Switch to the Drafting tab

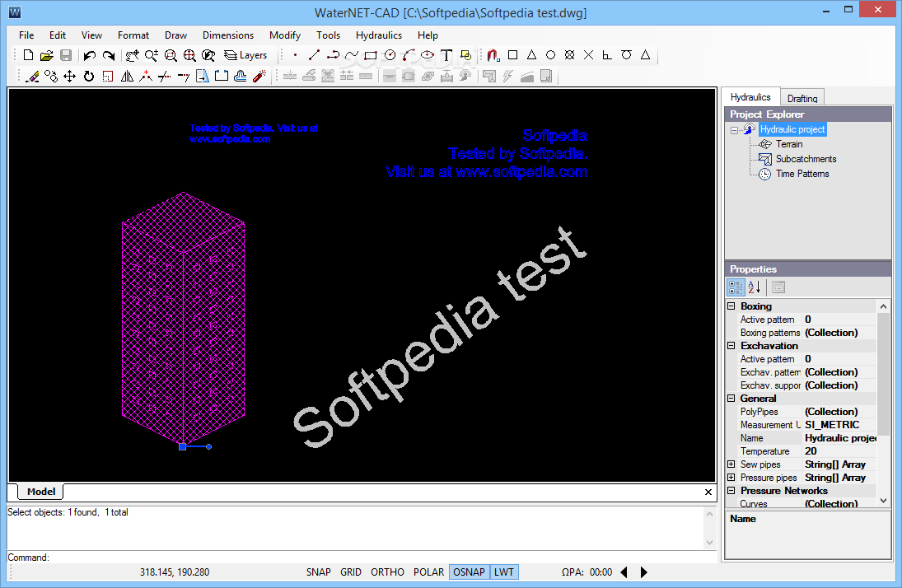click(x=802, y=98)
